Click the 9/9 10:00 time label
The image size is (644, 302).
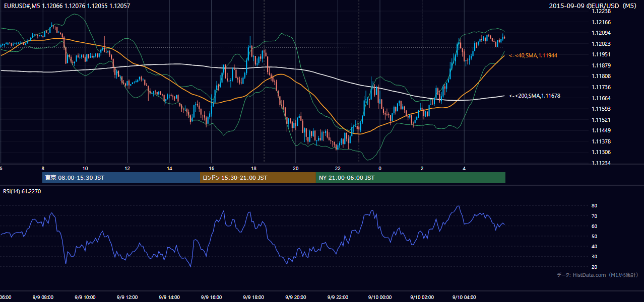(x=85, y=297)
